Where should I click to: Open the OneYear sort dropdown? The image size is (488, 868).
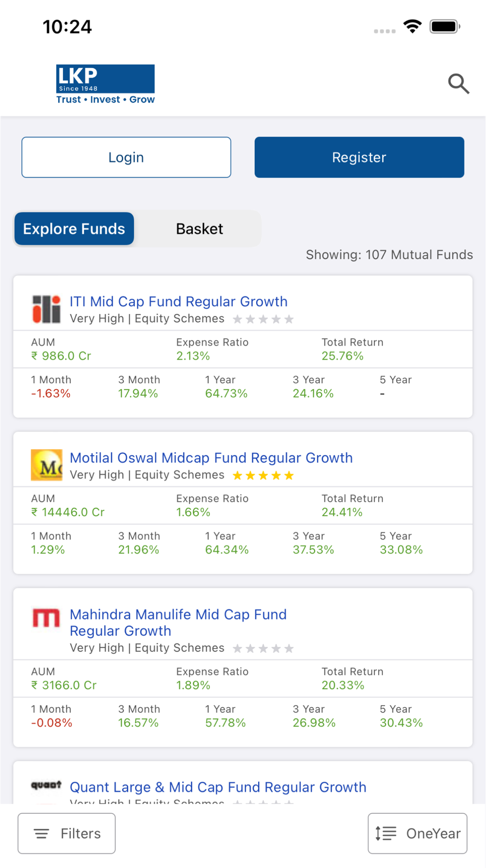pyautogui.click(x=417, y=833)
